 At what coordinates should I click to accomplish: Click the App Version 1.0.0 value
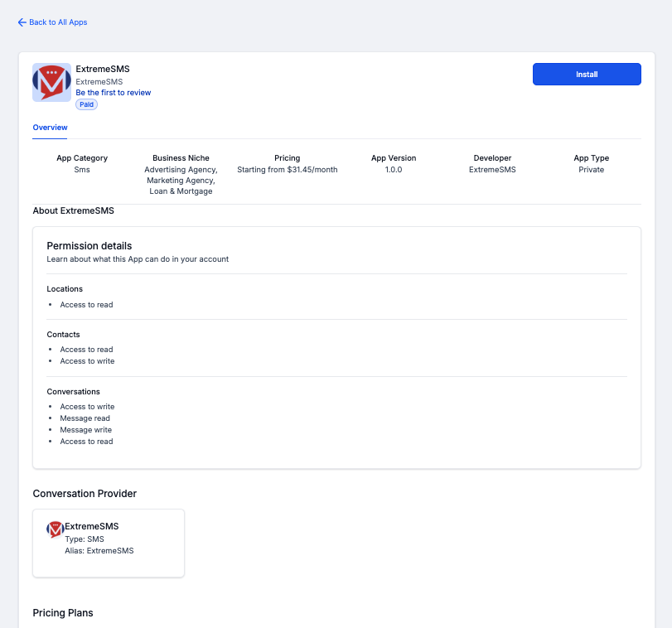[x=393, y=169]
